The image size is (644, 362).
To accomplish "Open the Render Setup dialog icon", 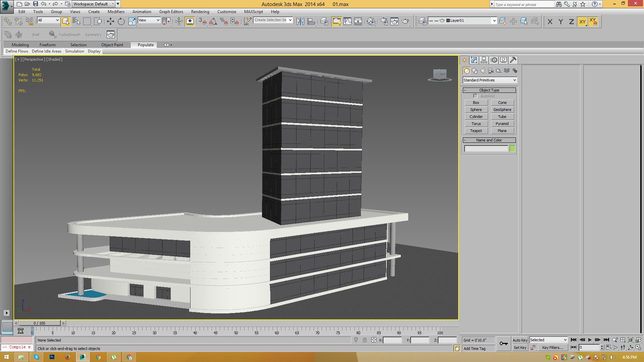I will 384,21.
